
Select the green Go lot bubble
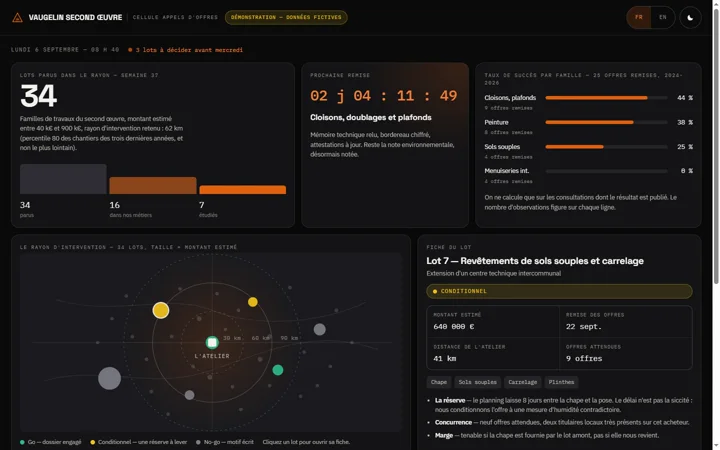point(278,370)
